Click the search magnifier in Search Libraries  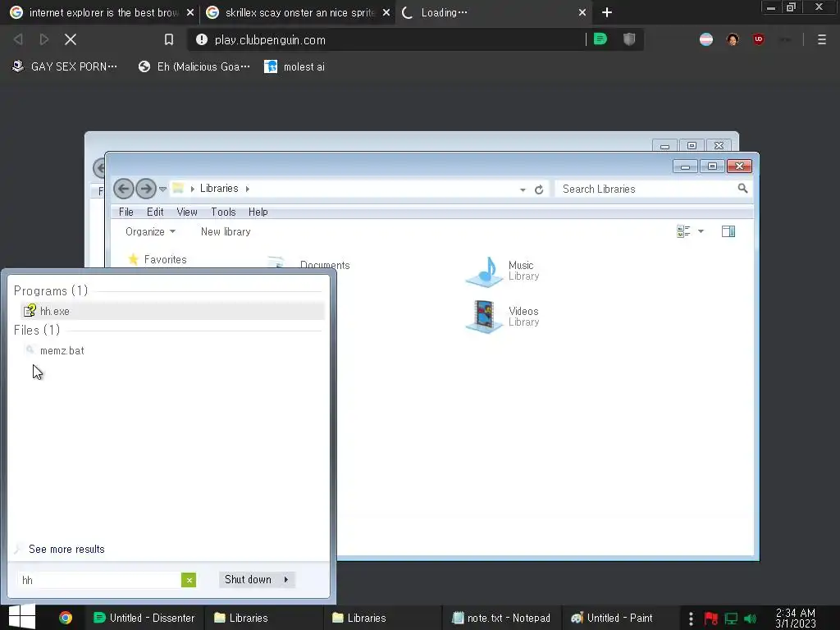click(x=742, y=189)
